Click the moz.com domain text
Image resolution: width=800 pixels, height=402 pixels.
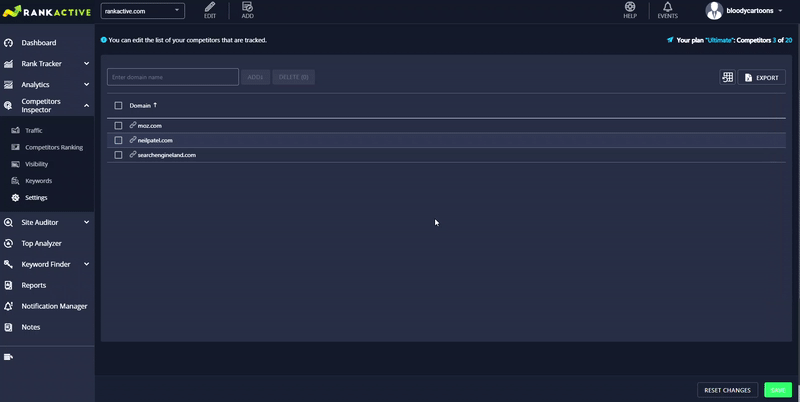[x=149, y=125]
